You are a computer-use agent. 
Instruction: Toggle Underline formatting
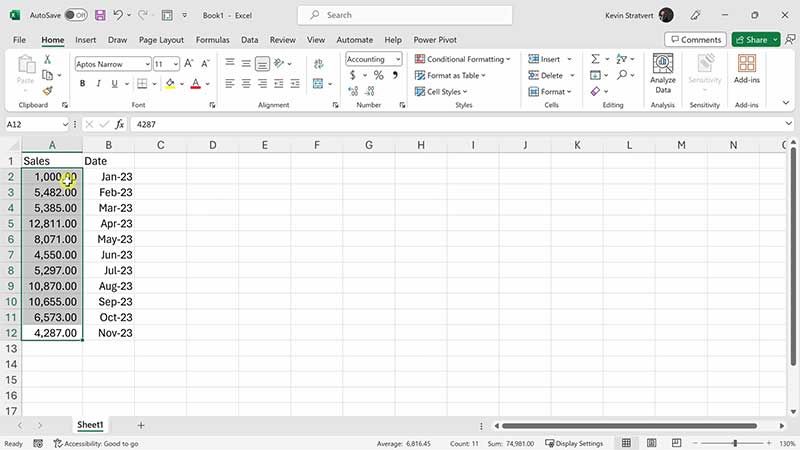point(114,83)
